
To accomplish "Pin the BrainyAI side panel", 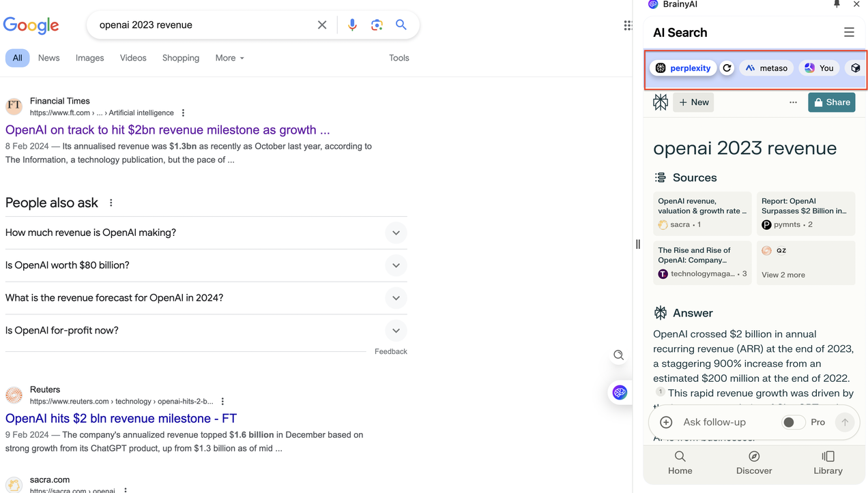I will (837, 4).
